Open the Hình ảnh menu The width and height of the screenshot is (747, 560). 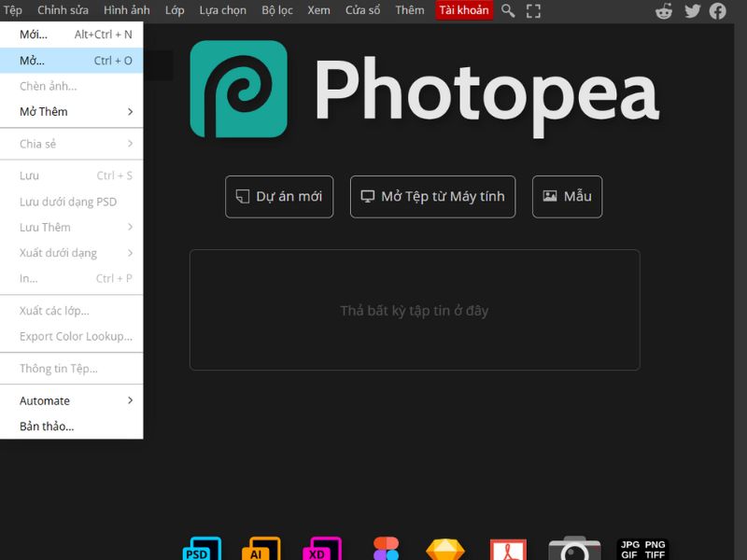127,10
